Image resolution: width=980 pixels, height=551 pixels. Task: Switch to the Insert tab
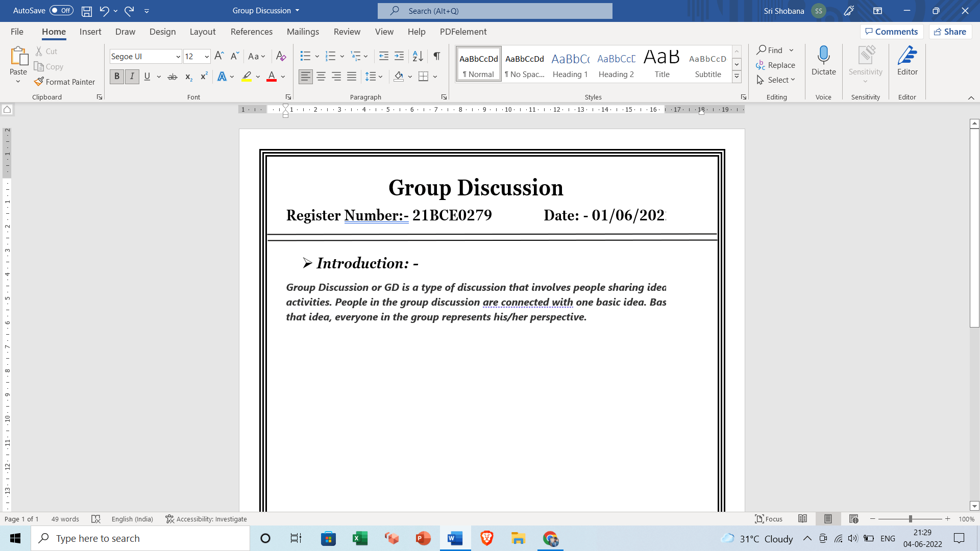coord(90,32)
